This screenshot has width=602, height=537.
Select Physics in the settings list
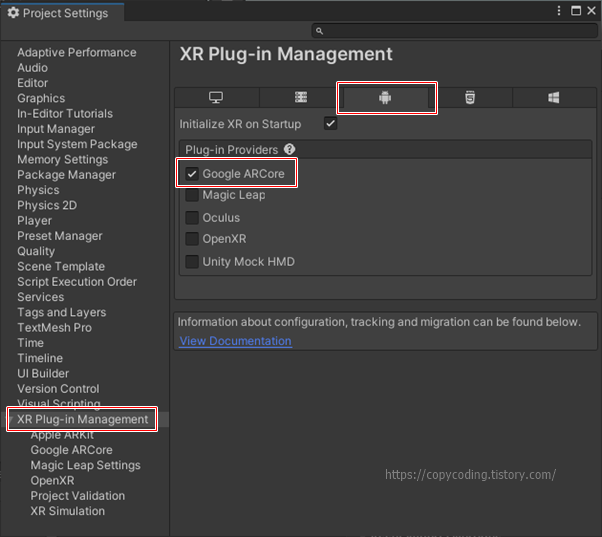[x=38, y=190]
